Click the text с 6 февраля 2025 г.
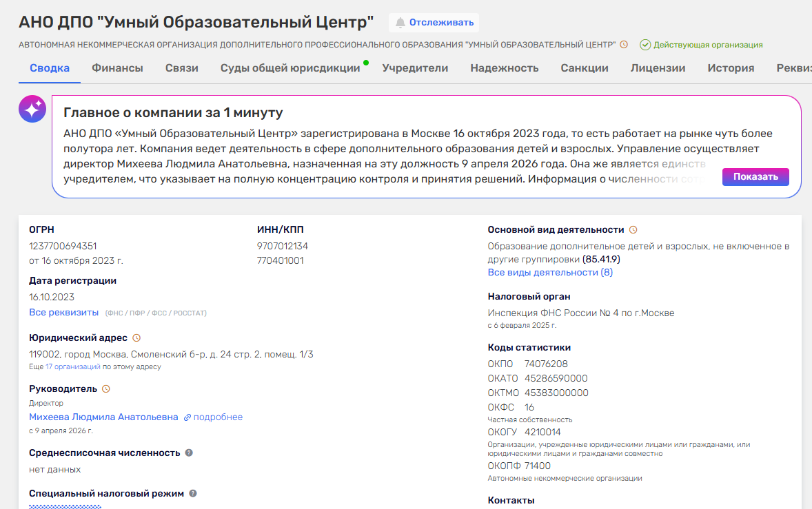This screenshot has width=812, height=509. pyautogui.click(x=522, y=326)
